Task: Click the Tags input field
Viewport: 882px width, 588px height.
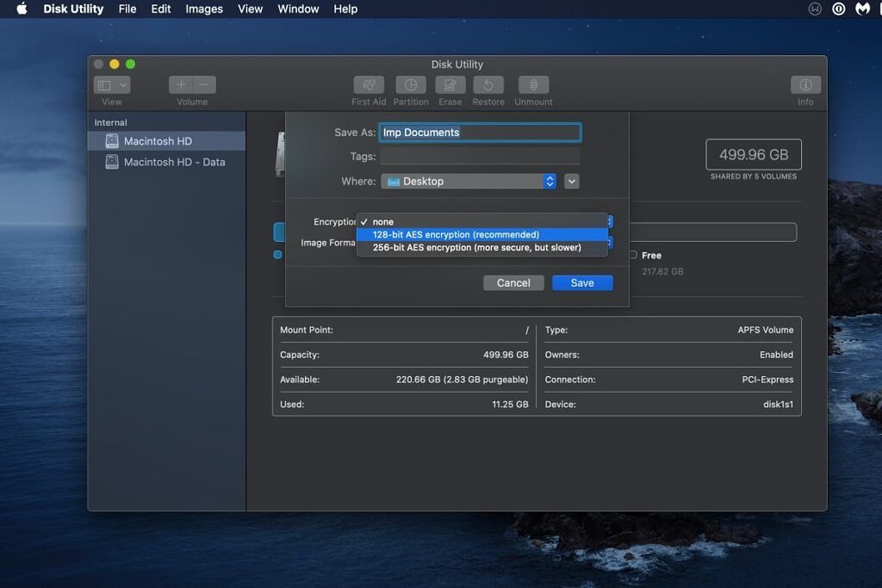Action: [x=480, y=157]
